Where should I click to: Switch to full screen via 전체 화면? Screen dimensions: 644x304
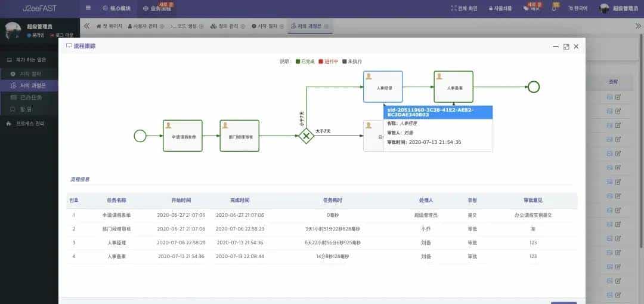(x=463, y=8)
